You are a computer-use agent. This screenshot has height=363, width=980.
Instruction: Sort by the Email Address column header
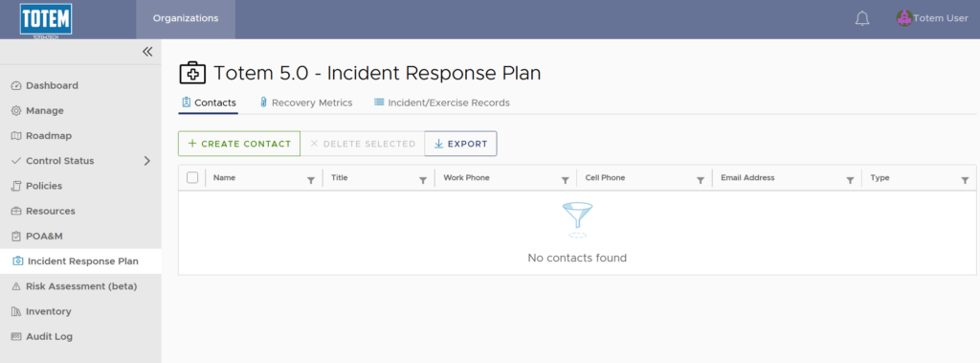(747, 178)
